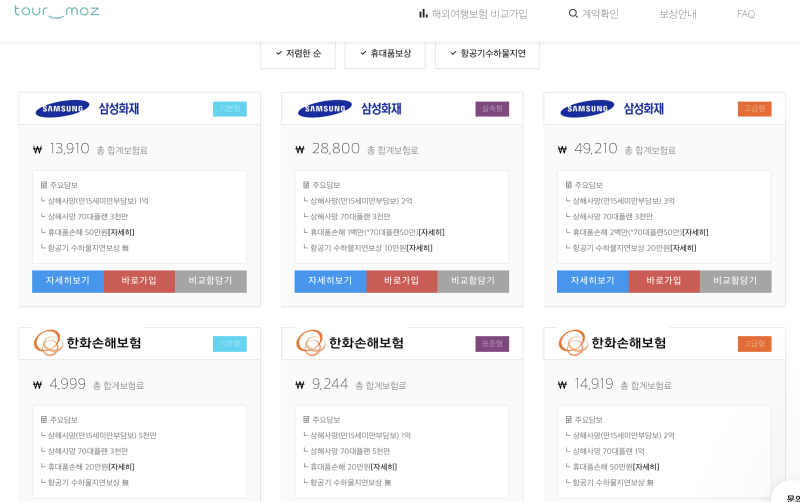Click 바로가입 on Samsung 28,800 plan
The width and height of the screenshot is (800, 502).
[x=402, y=281]
